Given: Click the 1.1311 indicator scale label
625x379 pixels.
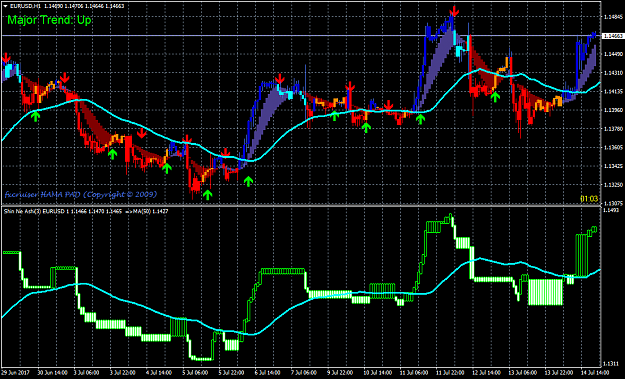Looking at the screenshot, I should 611,364.
